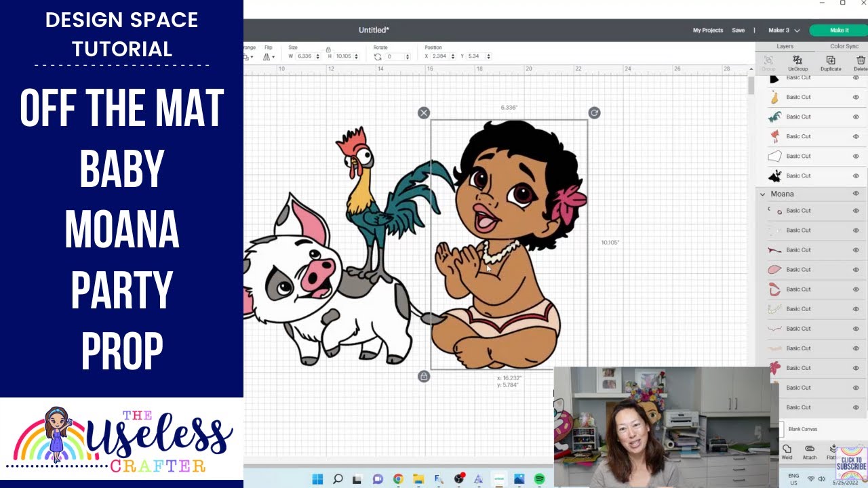Open the Arrange dropdown
The image size is (868, 488).
248,57
